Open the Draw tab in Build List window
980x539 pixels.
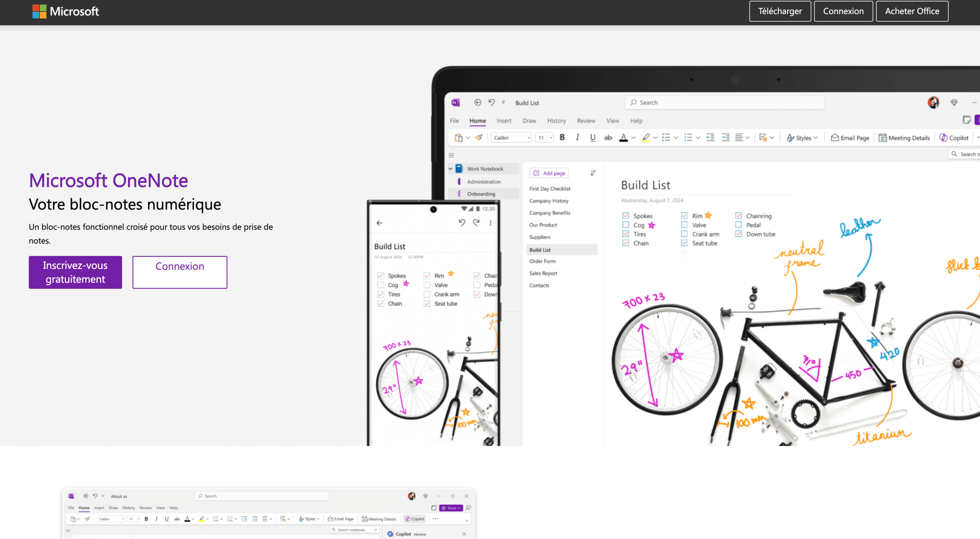(x=529, y=121)
